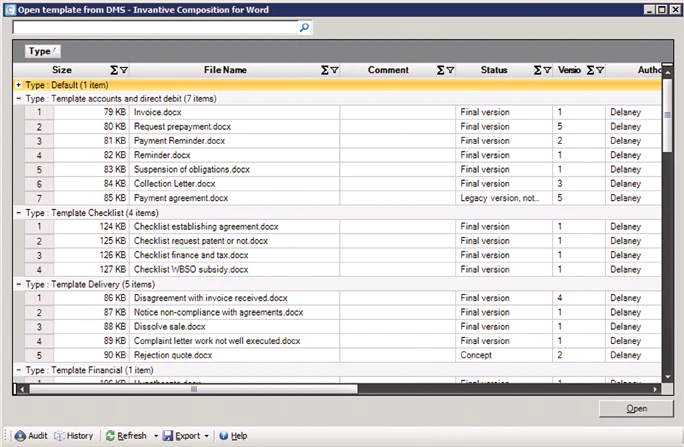Screen dimensions: 684x447
Task: Sort by the Size column header
Action: pos(62,70)
